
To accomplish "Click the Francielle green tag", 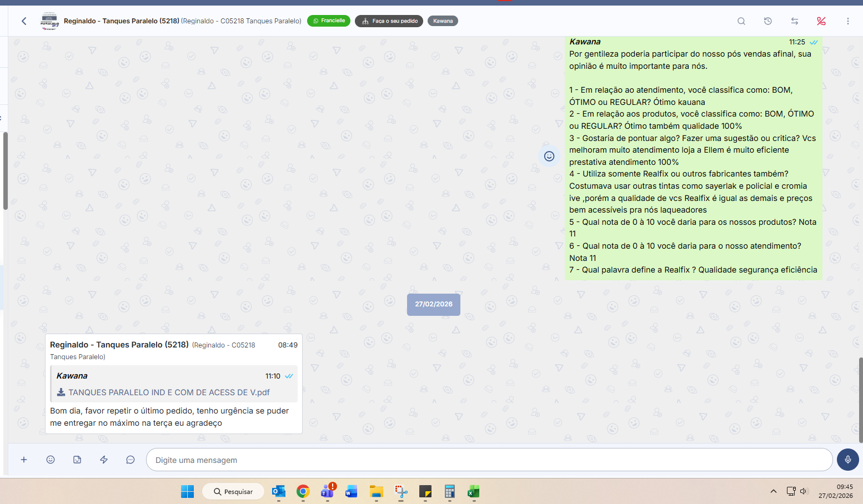I will (x=329, y=21).
